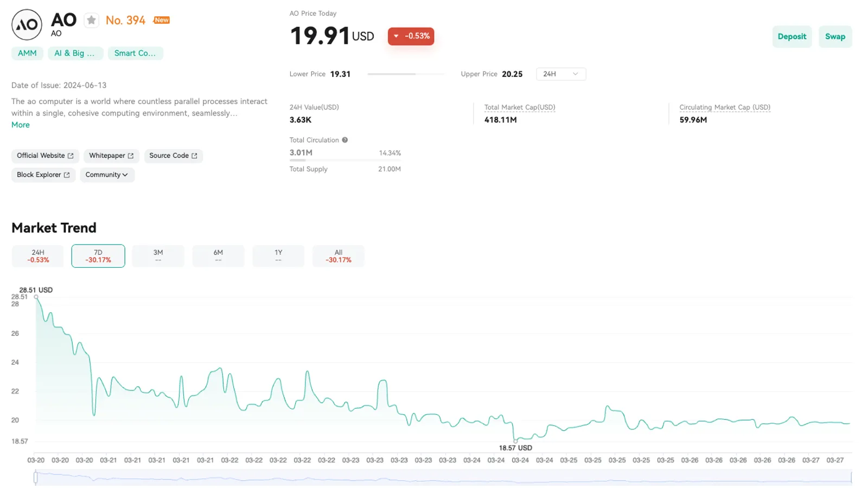Click the -0.53% price change badge
The image size is (868, 502).
click(x=411, y=36)
